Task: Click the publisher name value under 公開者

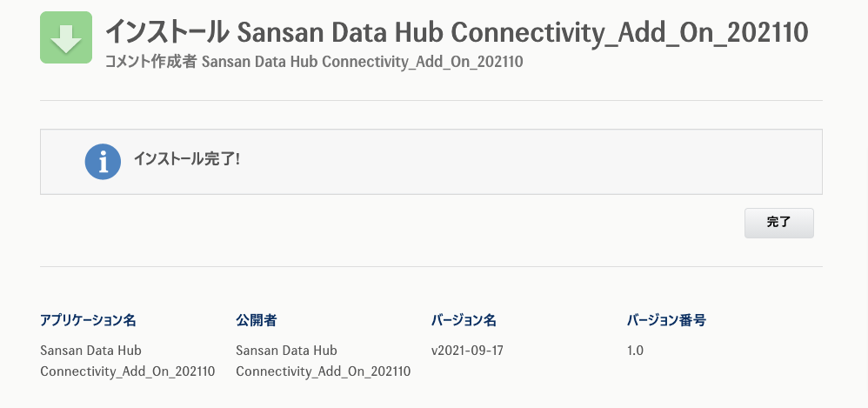Action: [323, 361]
